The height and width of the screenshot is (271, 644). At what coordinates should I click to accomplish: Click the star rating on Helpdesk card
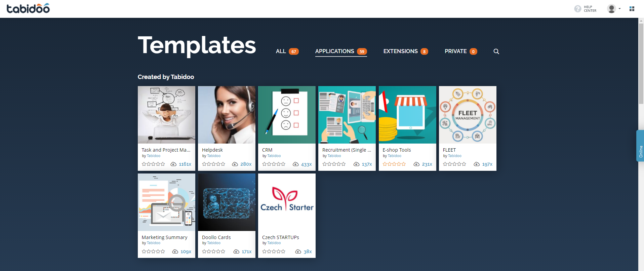click(x=213, y=164)
